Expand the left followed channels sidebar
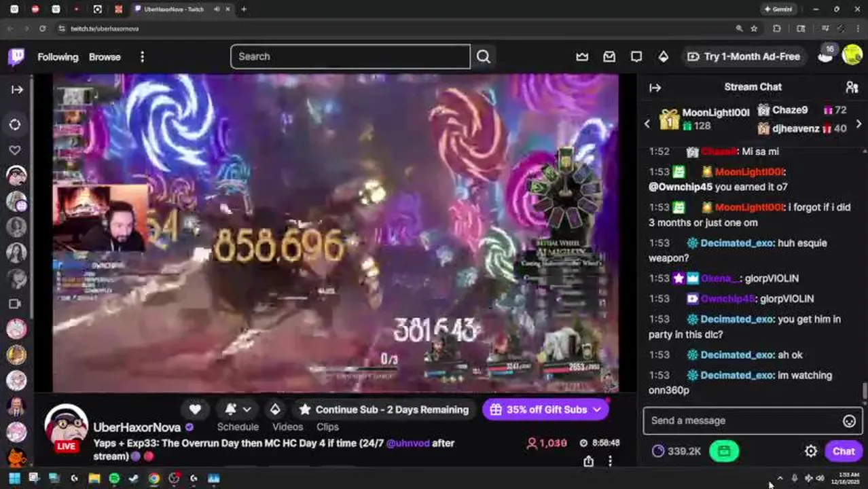The height and width of the screenshot is (489, 868). point(17,89)
